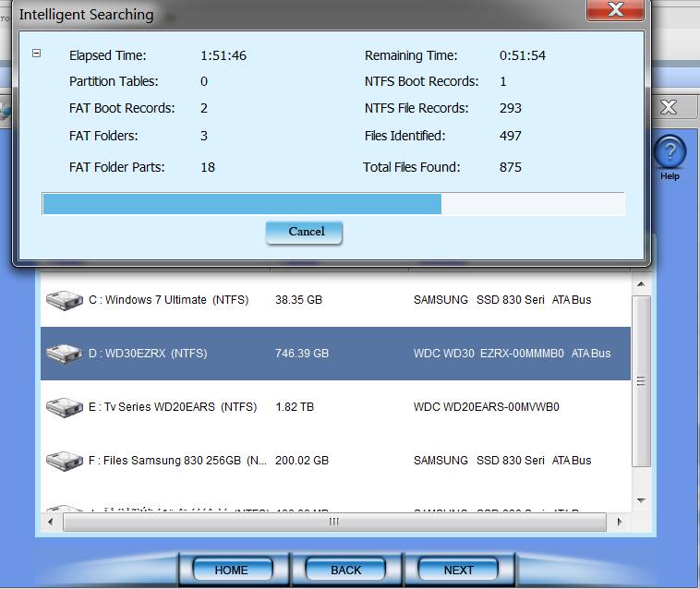The height and width of the screenshot is (589, 700).
Task: Go to HOME in the wizard
Action: tap(232, 570)
